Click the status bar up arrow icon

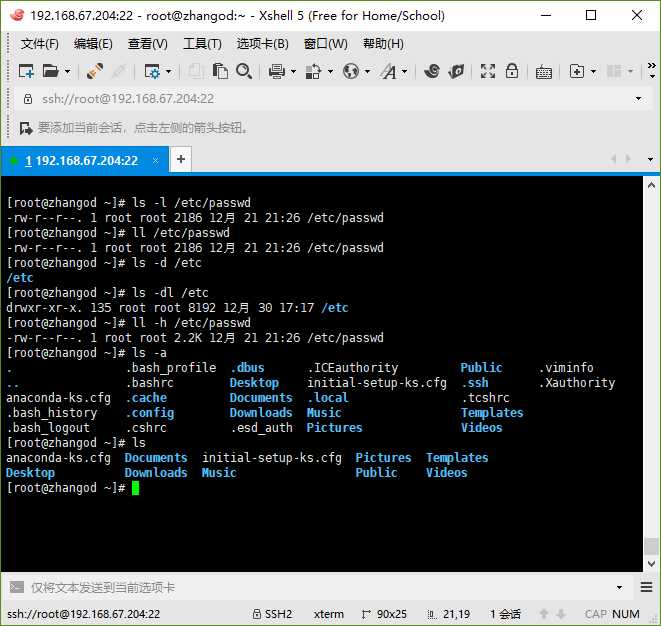pos(544,614)
